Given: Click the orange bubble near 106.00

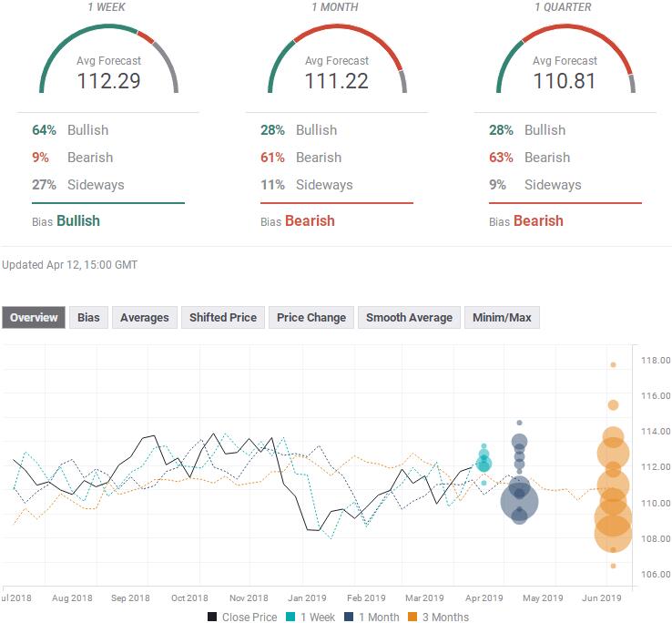Looking at the screenshot, I should [613, 566].
